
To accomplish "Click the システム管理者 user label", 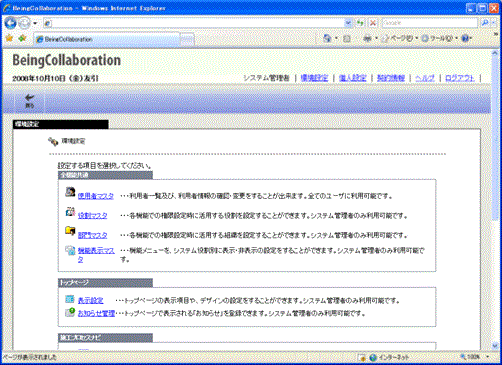I will click(x=266, y=78).
